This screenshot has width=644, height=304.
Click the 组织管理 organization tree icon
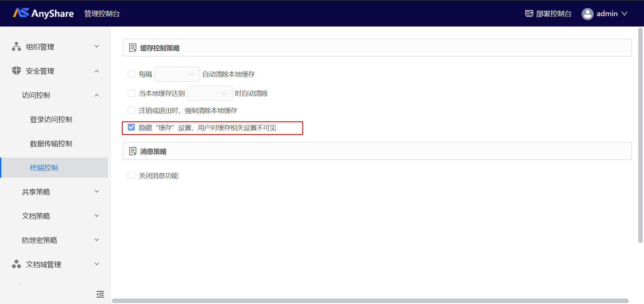pos(16,46)
